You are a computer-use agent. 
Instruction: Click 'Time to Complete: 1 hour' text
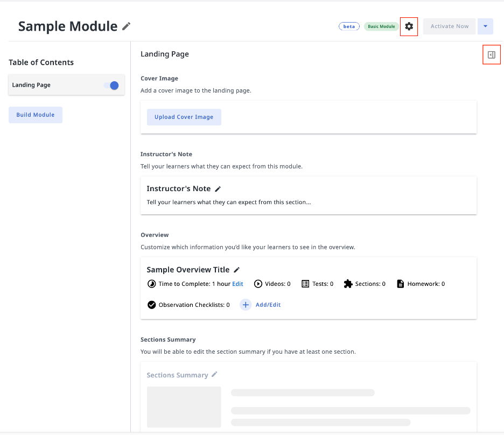tap(194, 284)
